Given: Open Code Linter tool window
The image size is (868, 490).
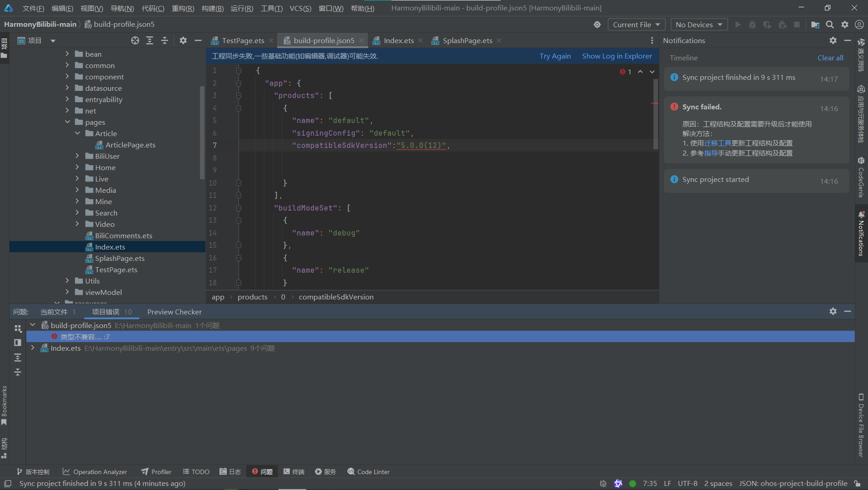Looking at the screenshot, I should coord(368,472).
